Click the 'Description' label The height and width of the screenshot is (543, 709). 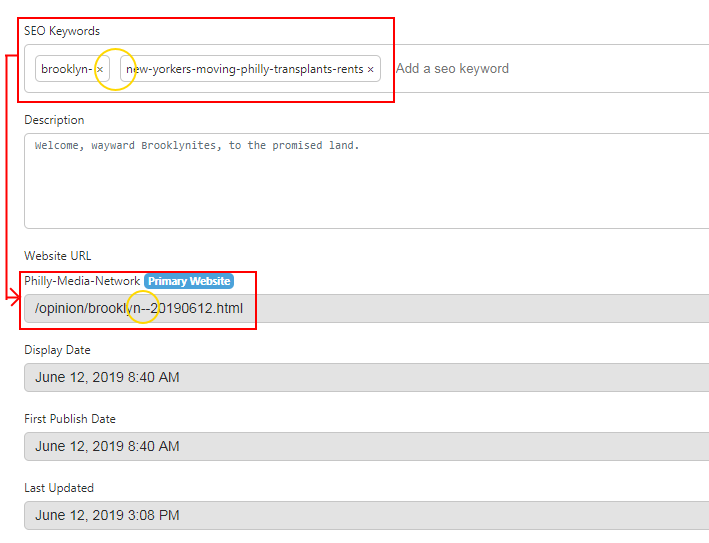click(x=54, y=120)
